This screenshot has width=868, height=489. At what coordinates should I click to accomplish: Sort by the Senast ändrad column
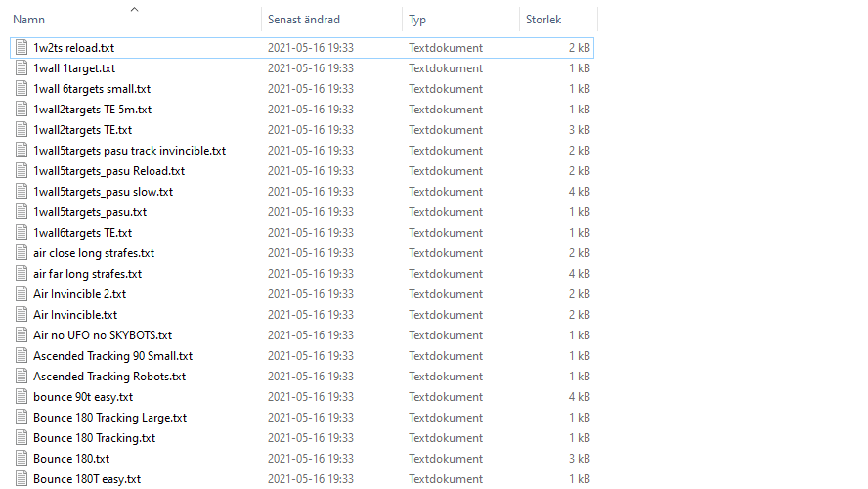[x=304, y=20]
